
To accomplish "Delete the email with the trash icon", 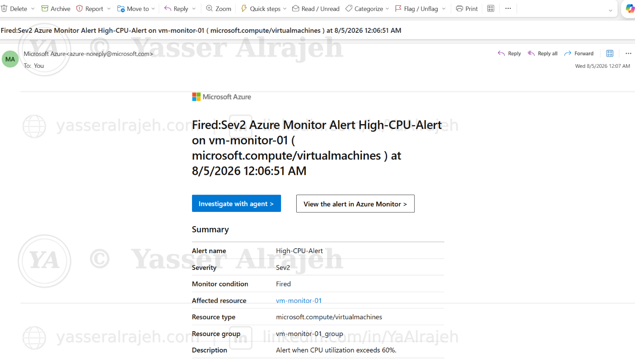I will pyautogui.click(x=4, y=8).
